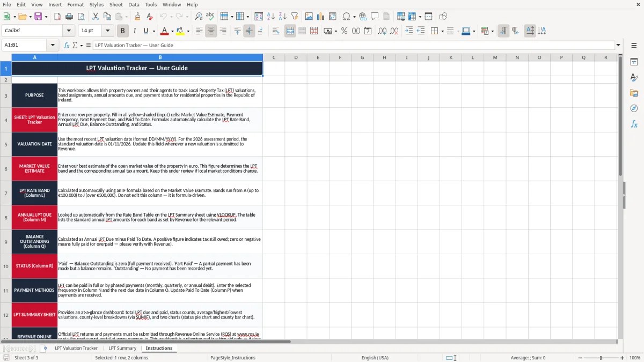Click the PURPOSE label cell
The width and height of the screenshot is (644, 362).
pyautogui.click(x=34, y=95)
